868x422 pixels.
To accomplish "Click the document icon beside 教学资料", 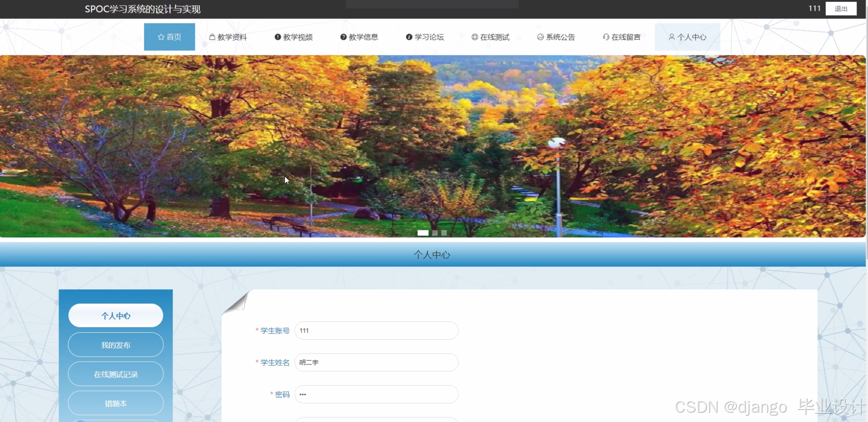I will coord(211,37).
